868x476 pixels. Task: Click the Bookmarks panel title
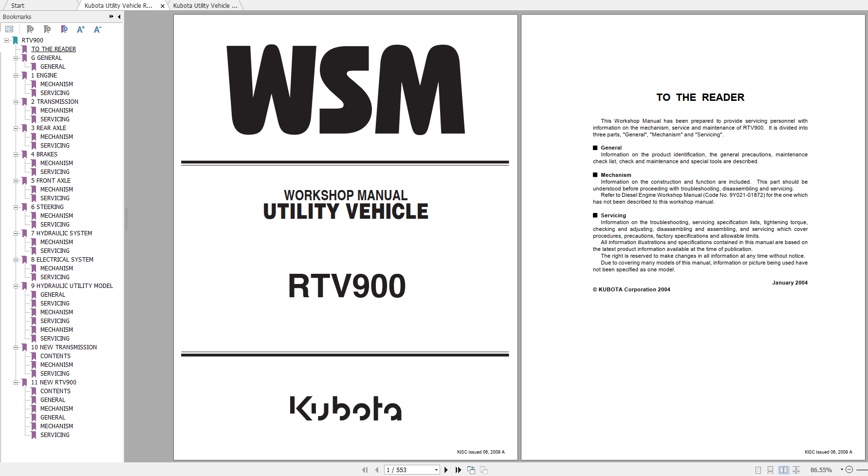(x=17, y=17)
